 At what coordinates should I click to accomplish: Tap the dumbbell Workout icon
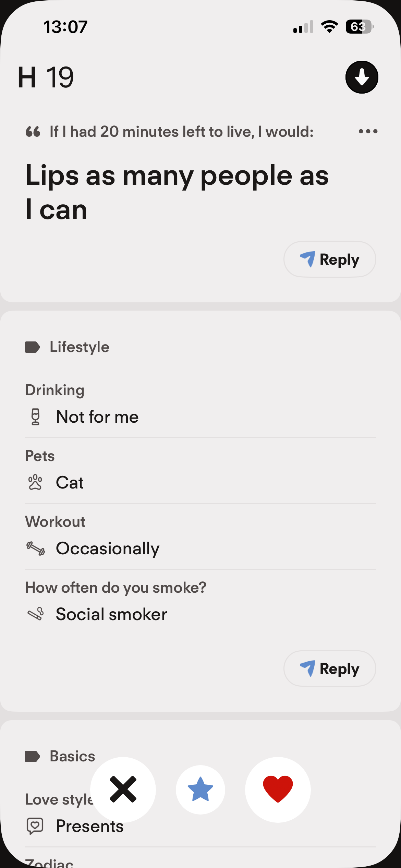(x=36, y=548)
